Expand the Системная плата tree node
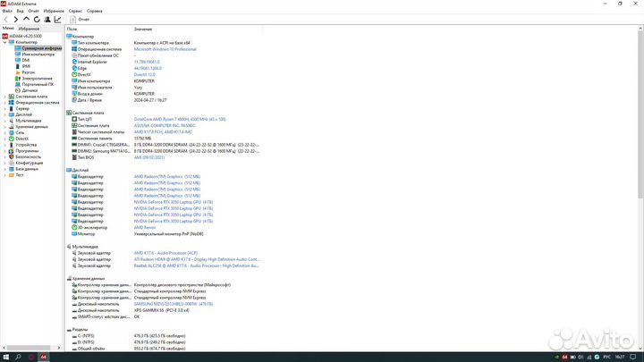Screen dimensions: 644x362 click(x=4, y=97)
